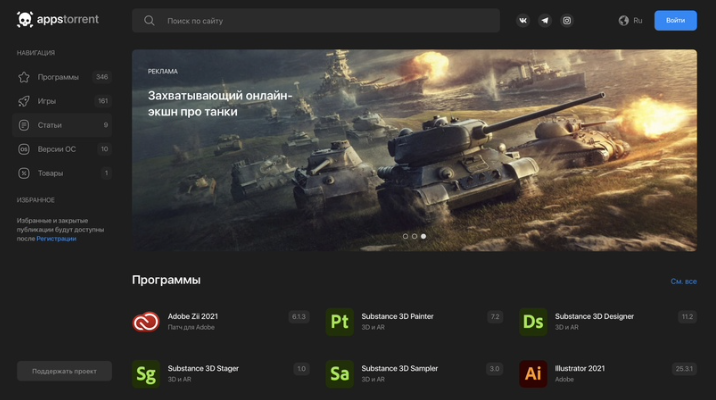Click version badge 7.2 for Substance Painter
Viewport: 716px width, 400px height.
[x=495, y=317]
